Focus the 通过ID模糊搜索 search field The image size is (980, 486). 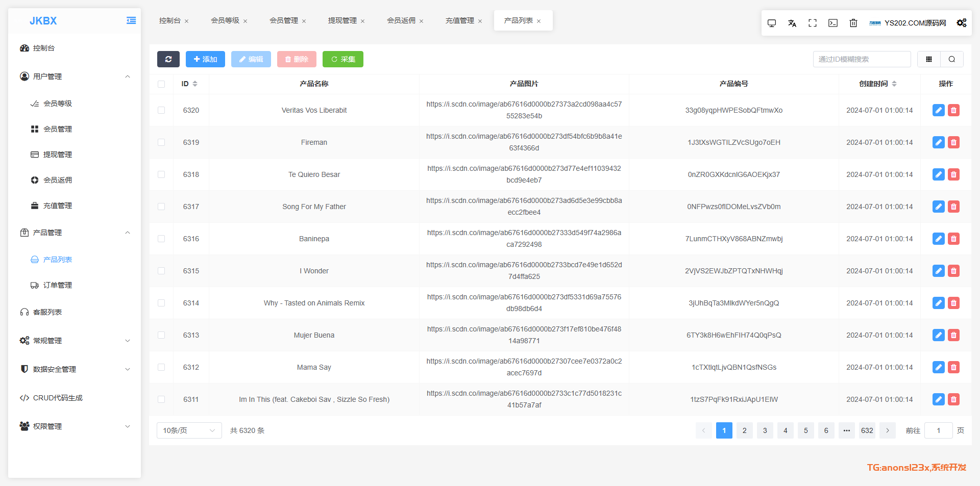pyautogui.click(x=861, y=59)
